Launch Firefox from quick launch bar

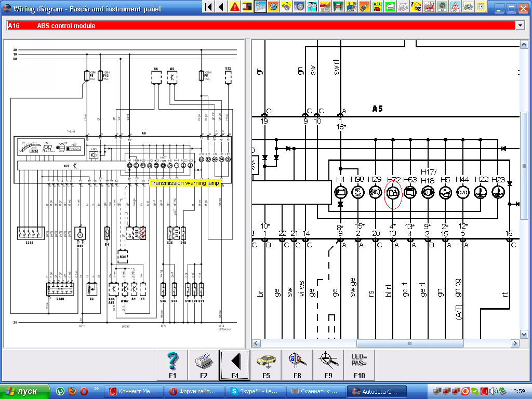click(72, 391)
